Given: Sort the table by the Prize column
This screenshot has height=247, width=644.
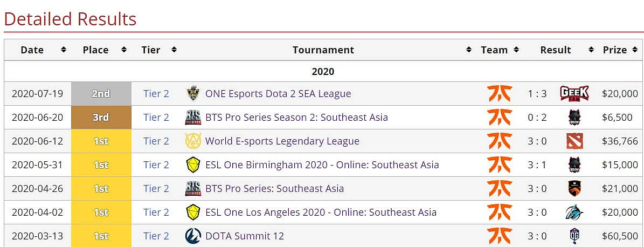Looking at the screenshot, I should coord(635,50).
